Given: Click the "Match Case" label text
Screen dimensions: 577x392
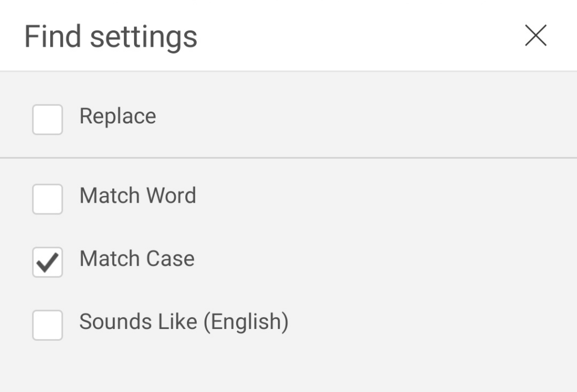Looking at the screenshot, I should 137,259.
